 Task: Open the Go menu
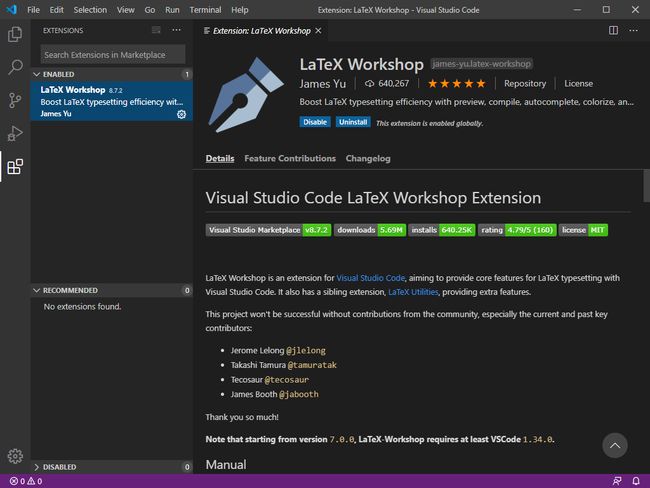coord(150,10)
